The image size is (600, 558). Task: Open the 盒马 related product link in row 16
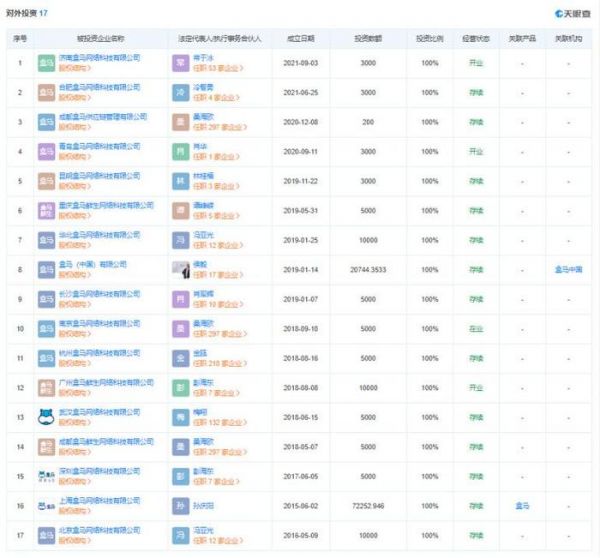[x=520, y=506]
